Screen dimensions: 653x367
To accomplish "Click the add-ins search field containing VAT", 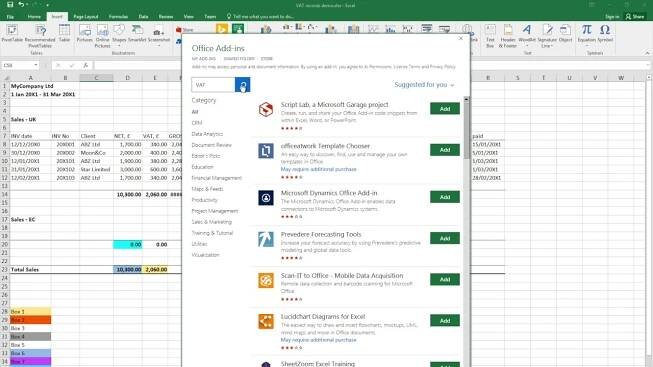I will tap(213, 85).
